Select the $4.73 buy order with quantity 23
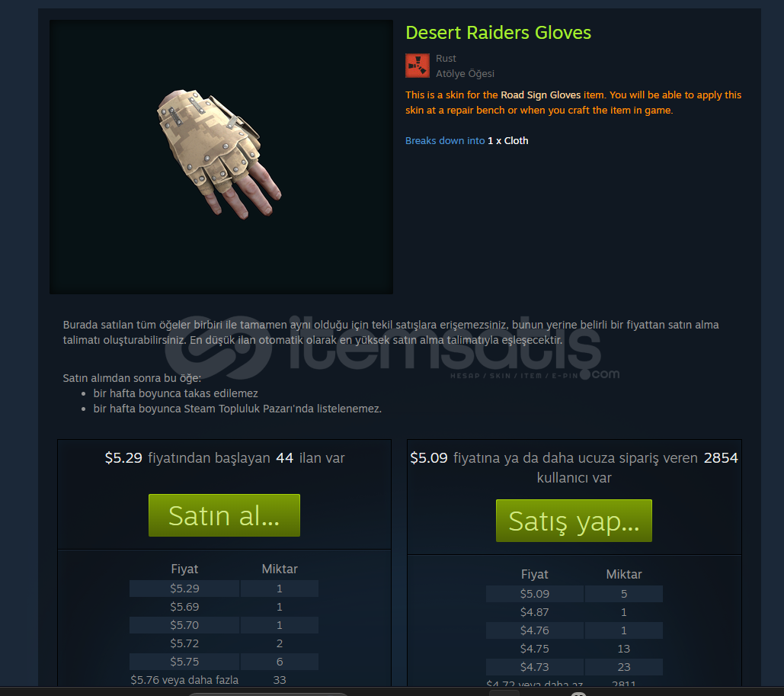 (574, 667)
